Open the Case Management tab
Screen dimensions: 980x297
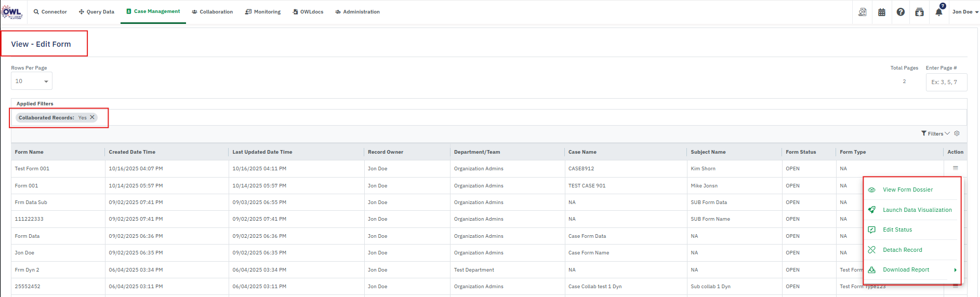(153, 11)
